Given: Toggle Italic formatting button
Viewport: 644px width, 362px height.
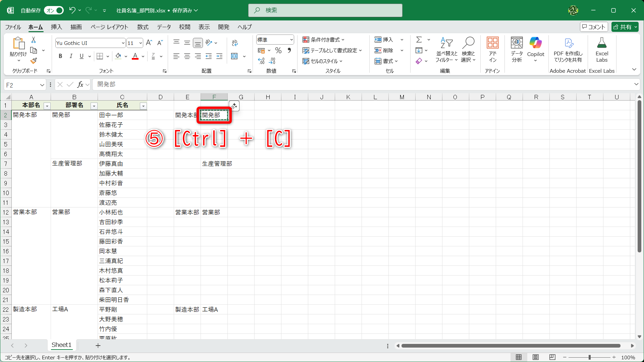Looking at the screenshot, I should [71, 56].
